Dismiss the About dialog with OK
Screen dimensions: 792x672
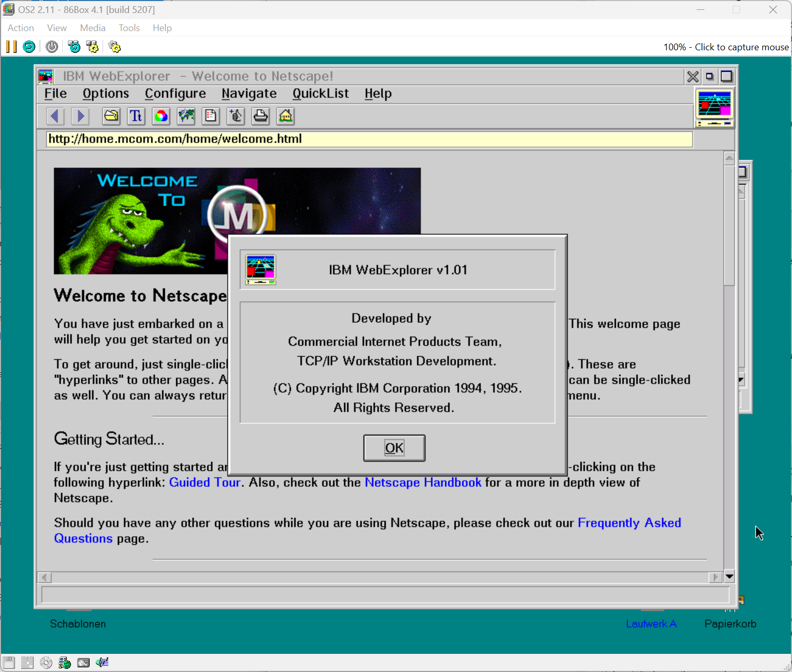(x=394, y=448)
